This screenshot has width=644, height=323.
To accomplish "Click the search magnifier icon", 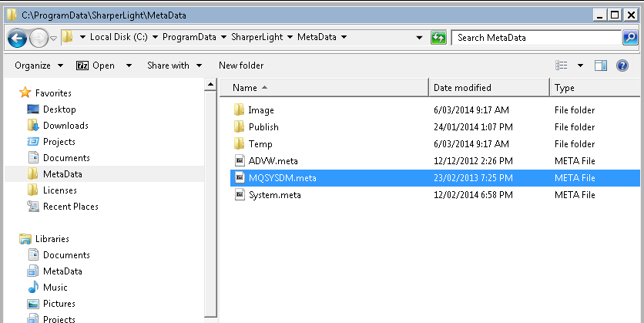I will point(630,38).
